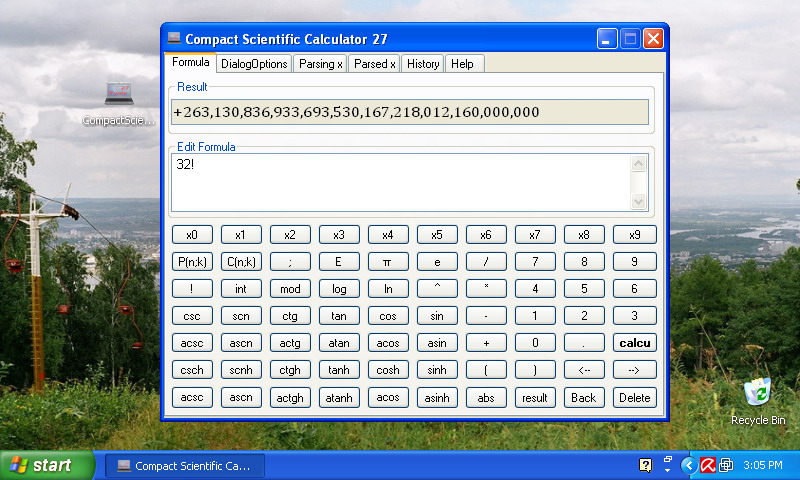Viewport: 800px width, 480px height.
Task: Click the abs button
Action: [486, 397]
